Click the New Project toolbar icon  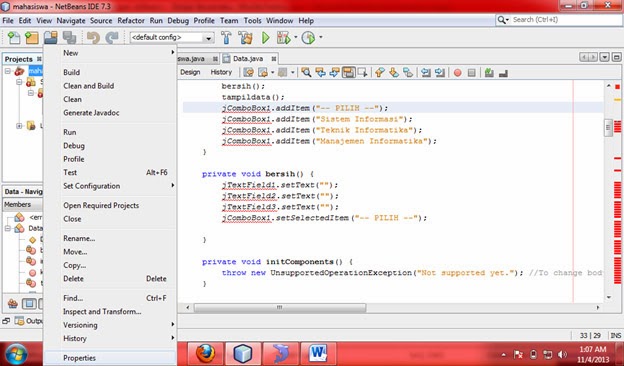coord(31,38)
